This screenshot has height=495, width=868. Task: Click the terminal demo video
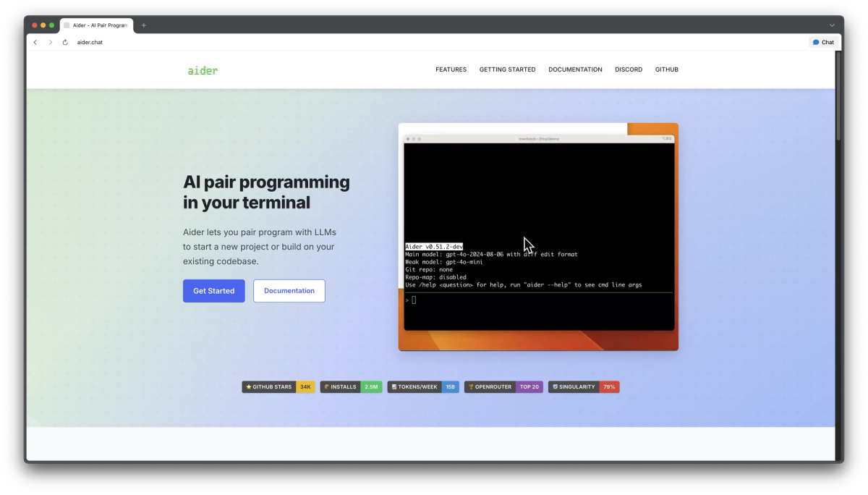[x=538, y=237]
